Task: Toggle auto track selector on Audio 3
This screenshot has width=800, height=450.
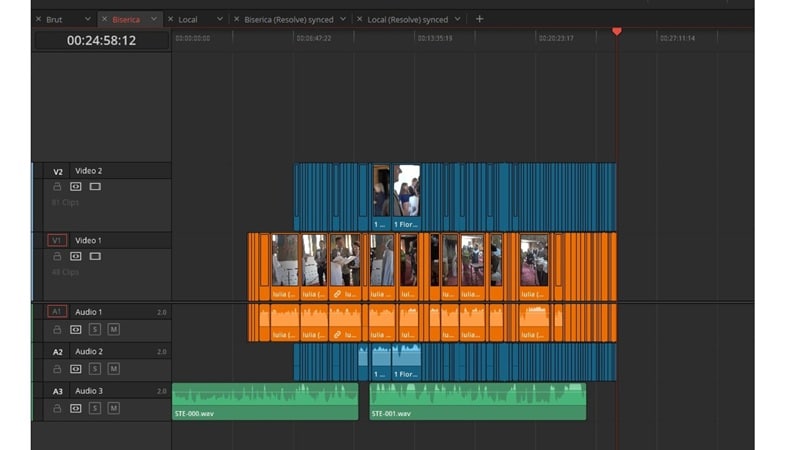Action: pos(76,408)
